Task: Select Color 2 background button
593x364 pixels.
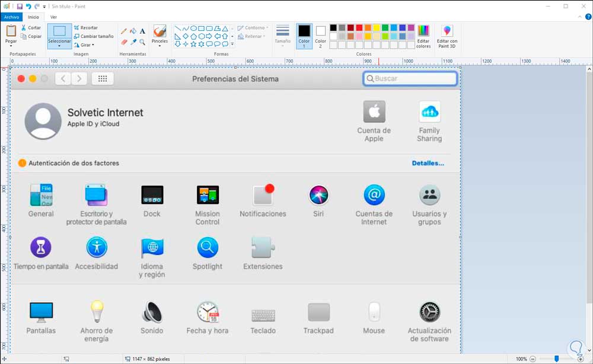Action: click(320, 37)
